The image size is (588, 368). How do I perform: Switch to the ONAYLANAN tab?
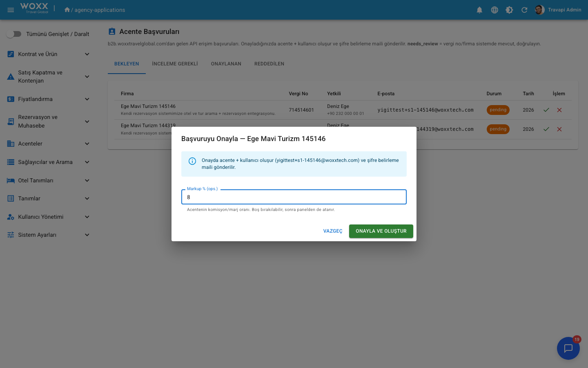point(226,64)
